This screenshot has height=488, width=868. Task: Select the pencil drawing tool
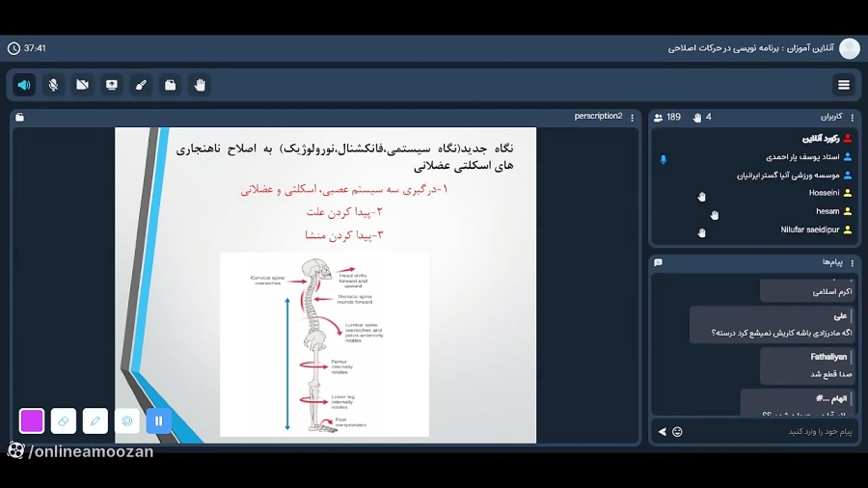[95, 421]
